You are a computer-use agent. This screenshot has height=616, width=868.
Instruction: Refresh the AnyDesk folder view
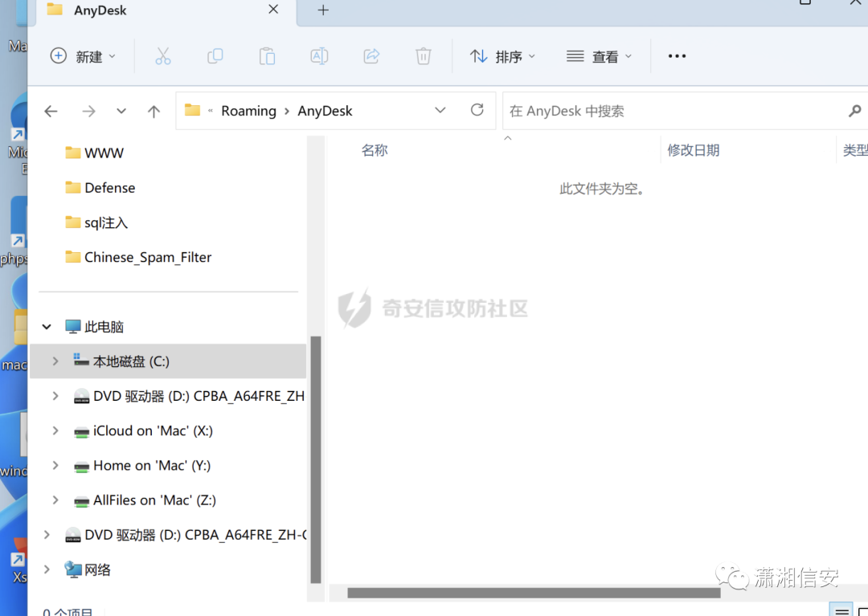(477, 110)
